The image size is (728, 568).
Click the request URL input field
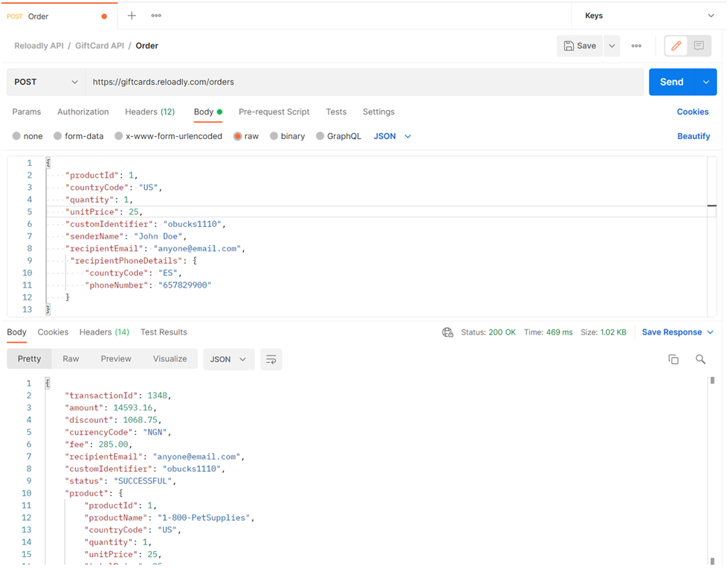364,82
